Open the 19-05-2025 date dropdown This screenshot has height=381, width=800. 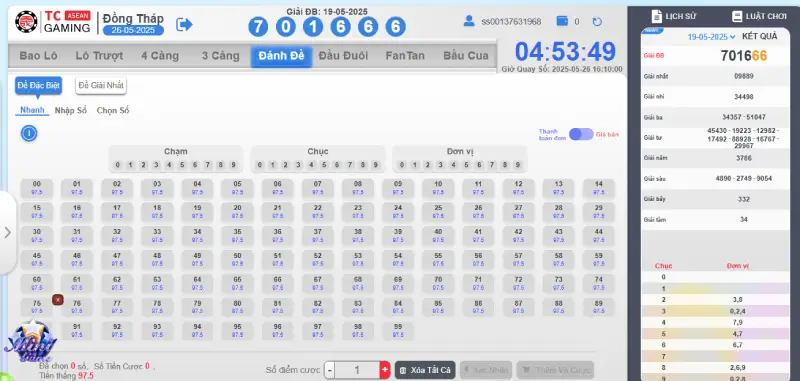711,37
